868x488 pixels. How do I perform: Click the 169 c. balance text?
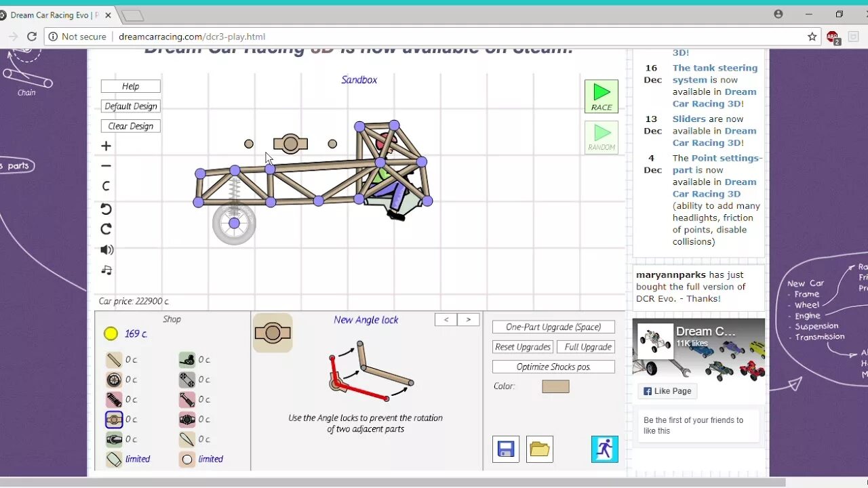pyautogui.click(x=136, y=333)
